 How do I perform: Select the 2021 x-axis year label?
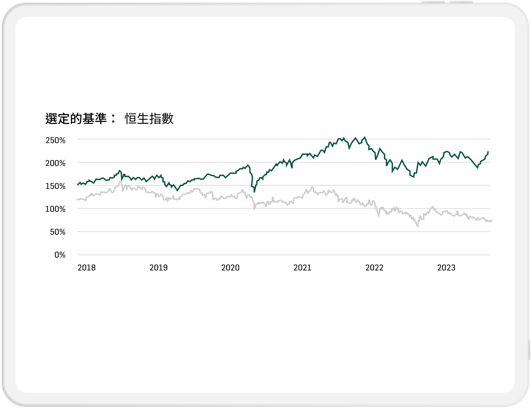pos(302,268)
